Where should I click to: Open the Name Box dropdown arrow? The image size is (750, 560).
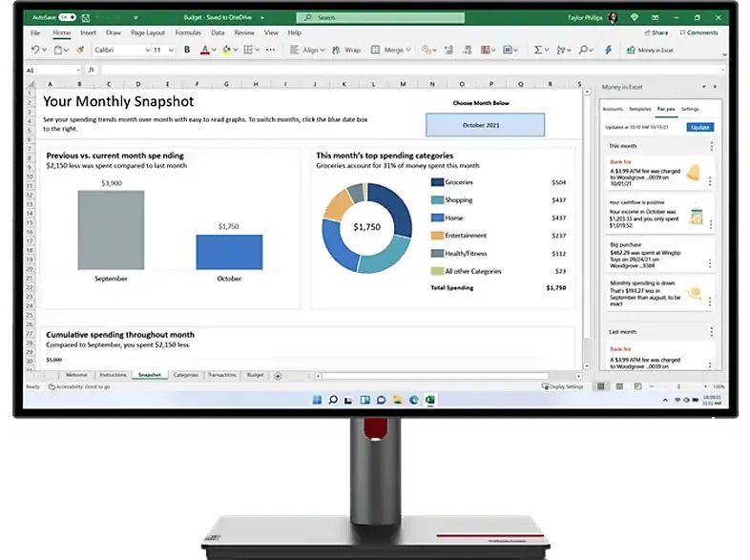click(x=78, y=71)
